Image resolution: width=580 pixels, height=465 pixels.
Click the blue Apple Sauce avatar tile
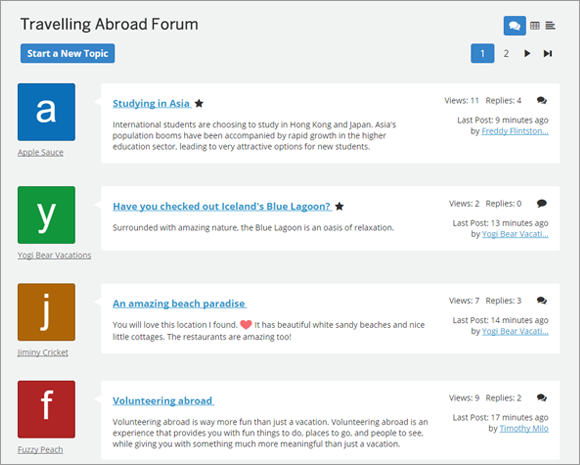point(46,112)
